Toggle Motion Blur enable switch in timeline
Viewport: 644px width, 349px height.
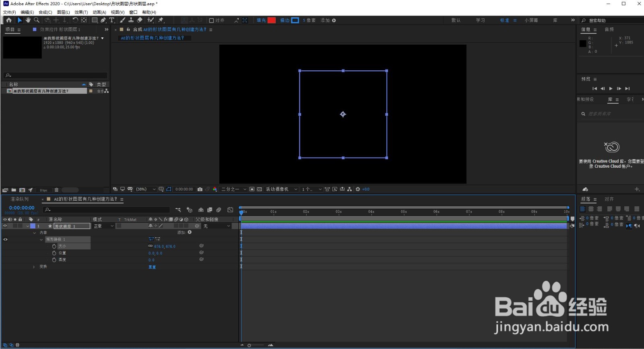tap(219, 210)
